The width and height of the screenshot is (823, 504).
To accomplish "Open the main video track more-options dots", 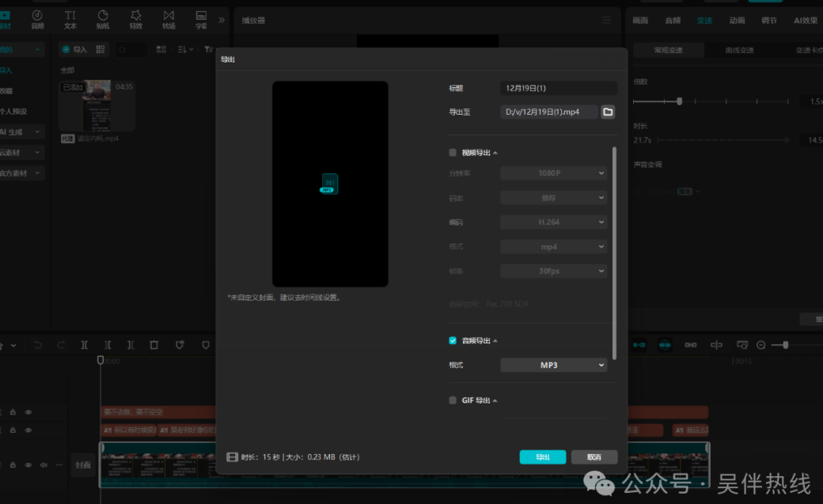I will (x=59, y=464).
